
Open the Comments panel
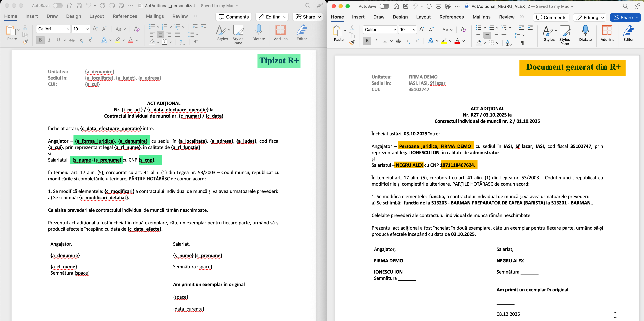233,17
